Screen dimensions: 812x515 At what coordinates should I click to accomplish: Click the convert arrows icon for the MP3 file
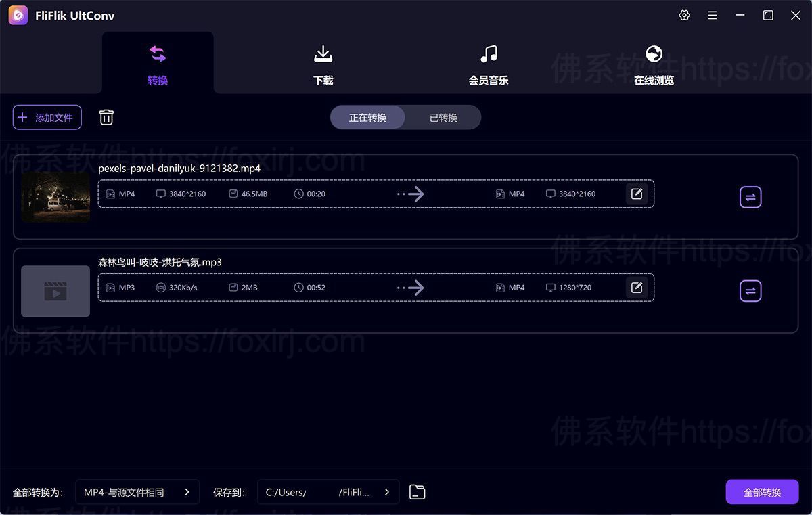pyautogui.click(x=750, y=291)
